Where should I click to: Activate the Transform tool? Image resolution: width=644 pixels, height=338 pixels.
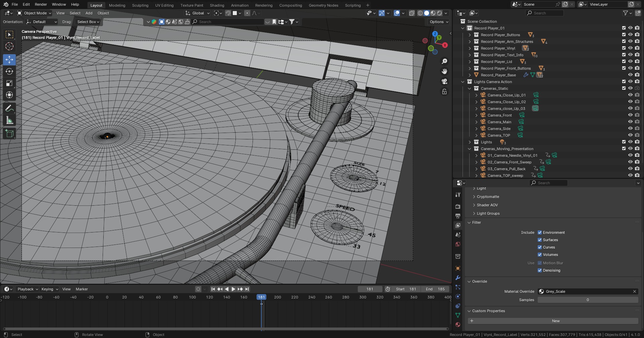[9, 95]
